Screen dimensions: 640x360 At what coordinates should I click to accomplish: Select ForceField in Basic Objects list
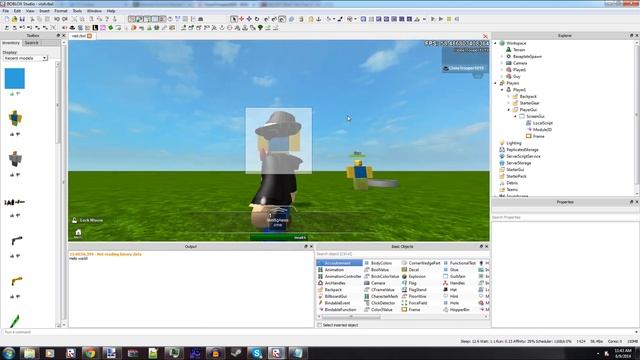418,303
